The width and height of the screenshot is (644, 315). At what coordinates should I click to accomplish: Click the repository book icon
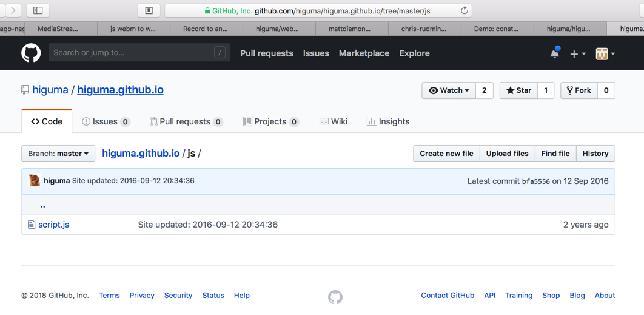25,90
